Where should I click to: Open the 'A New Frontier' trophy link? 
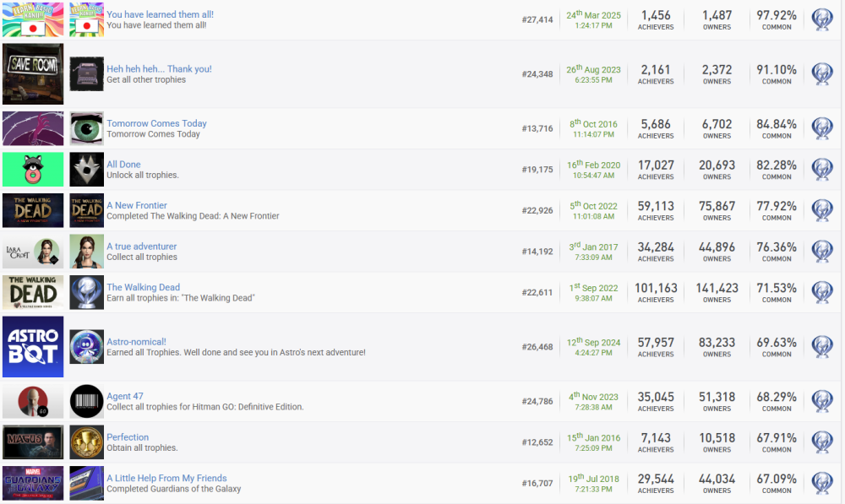pyautogui.click(x=137, y=205)
